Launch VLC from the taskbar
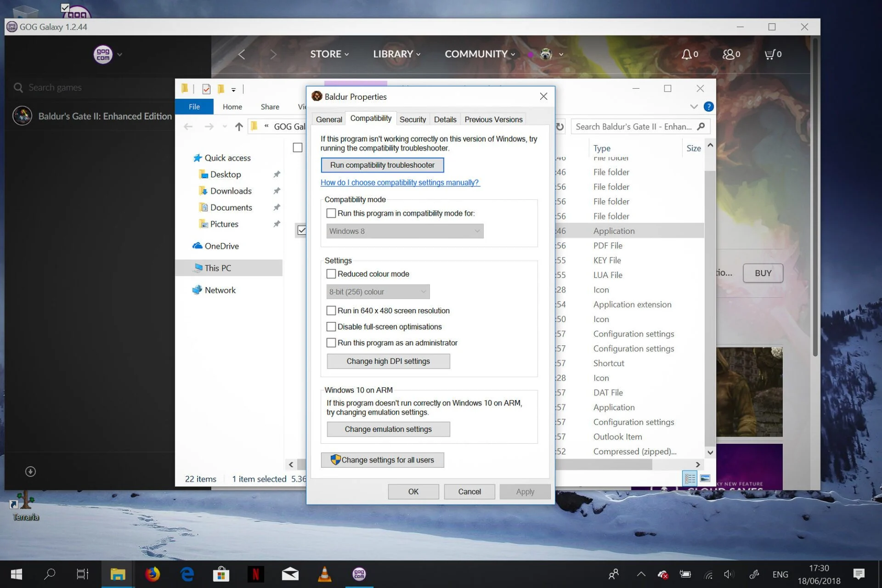 pos(324,574)
